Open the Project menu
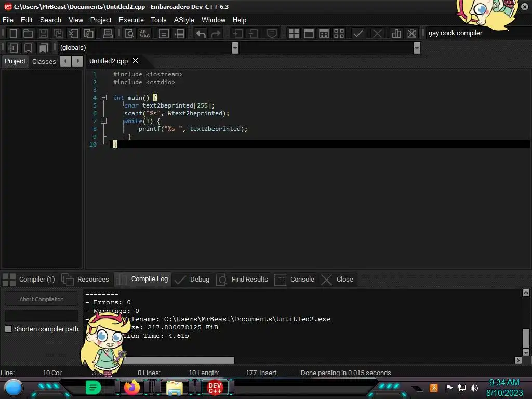This screenshot has width=532, height=399. pyautogui.click(x=101, y=20)
